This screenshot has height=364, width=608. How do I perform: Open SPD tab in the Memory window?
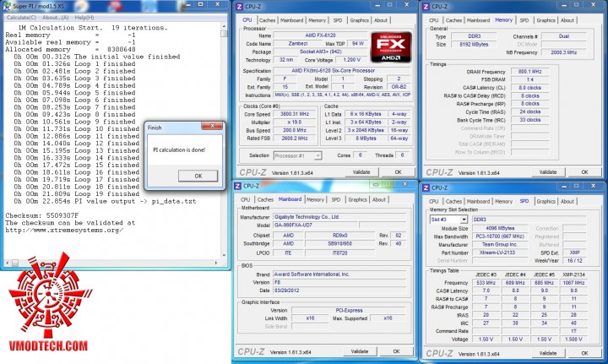coord(524,20)
